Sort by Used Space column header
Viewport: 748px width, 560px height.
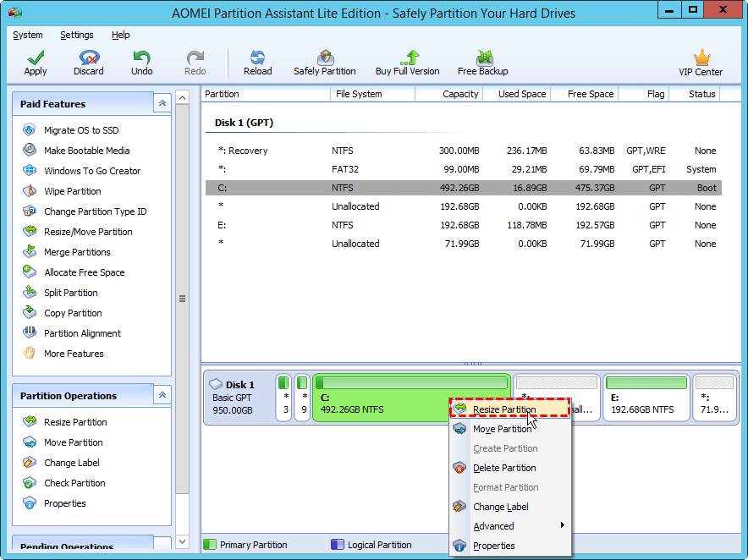coord(517,94)
